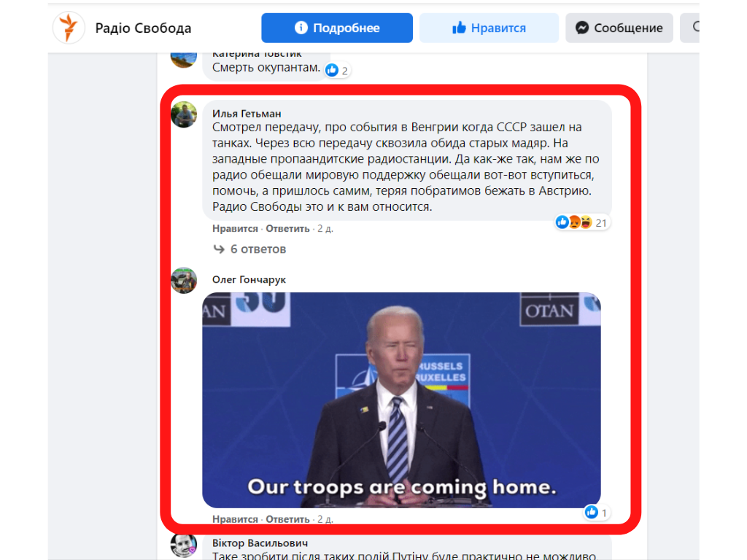Viewport: 747px width, 560px height.
Task: Click the name Илья Гетьман
Action: pyautogui.click(x=247, y=114)
